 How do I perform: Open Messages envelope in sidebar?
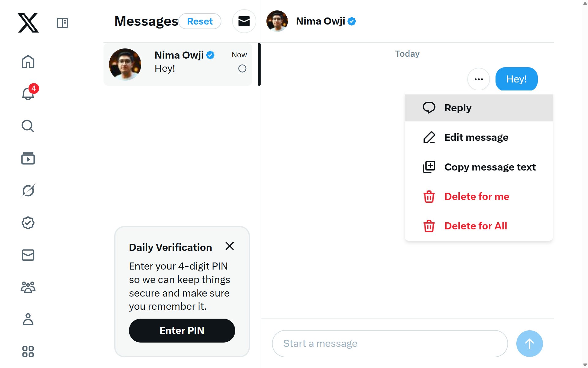pyautogui.click(x=28, y=255)
